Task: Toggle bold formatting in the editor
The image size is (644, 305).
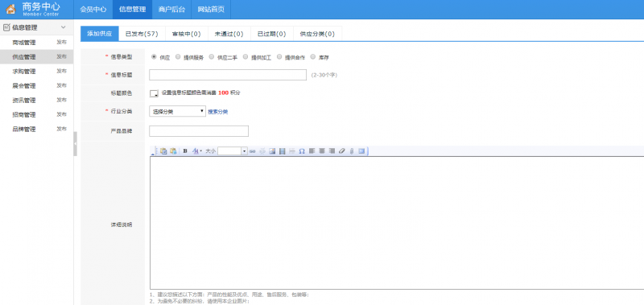Action: pos(185,151)
